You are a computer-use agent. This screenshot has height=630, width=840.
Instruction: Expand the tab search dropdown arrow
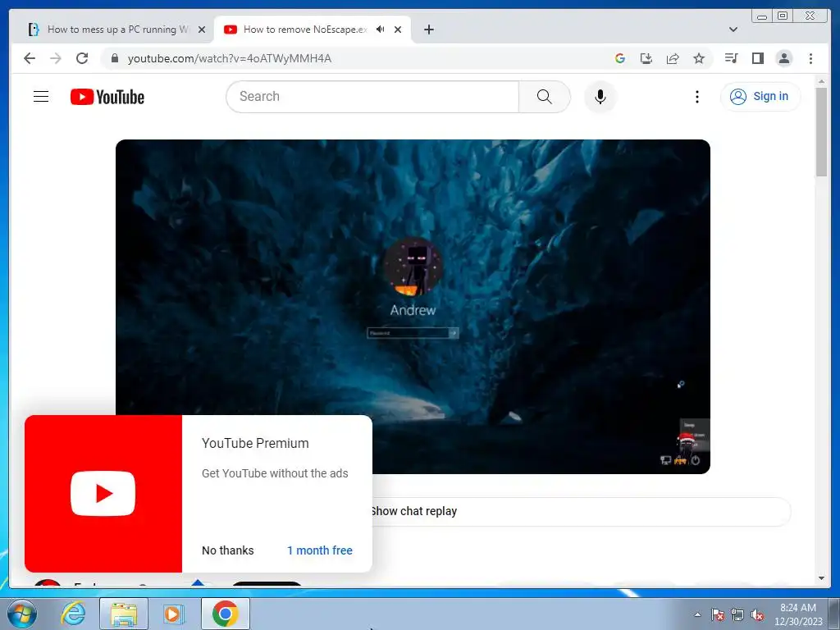pyautogui.click(x=733, y=30)
